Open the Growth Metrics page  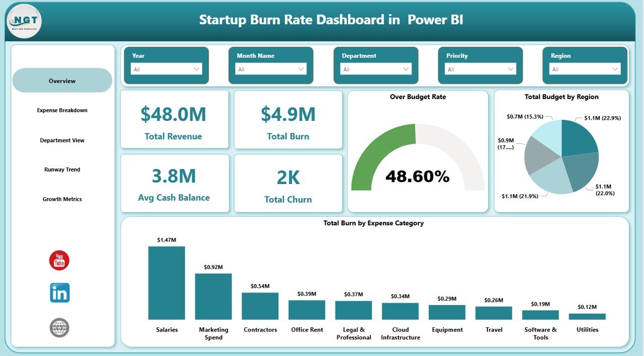62,199
